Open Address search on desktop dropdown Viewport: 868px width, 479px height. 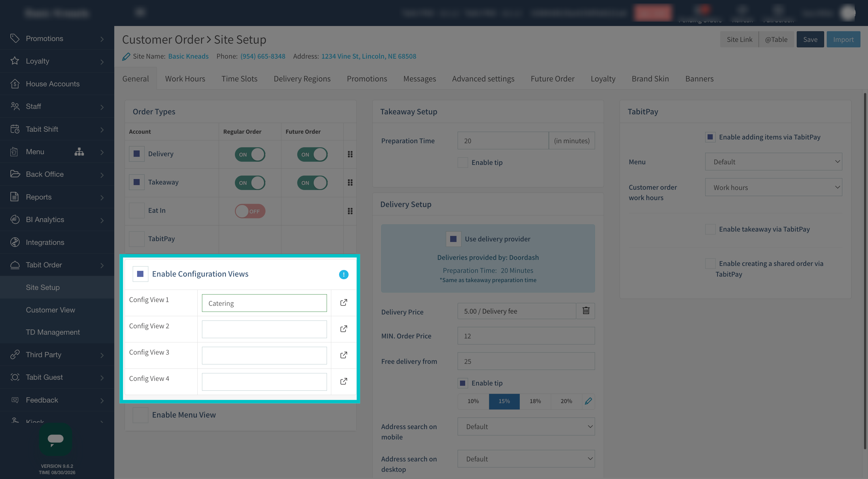point(526,459)
